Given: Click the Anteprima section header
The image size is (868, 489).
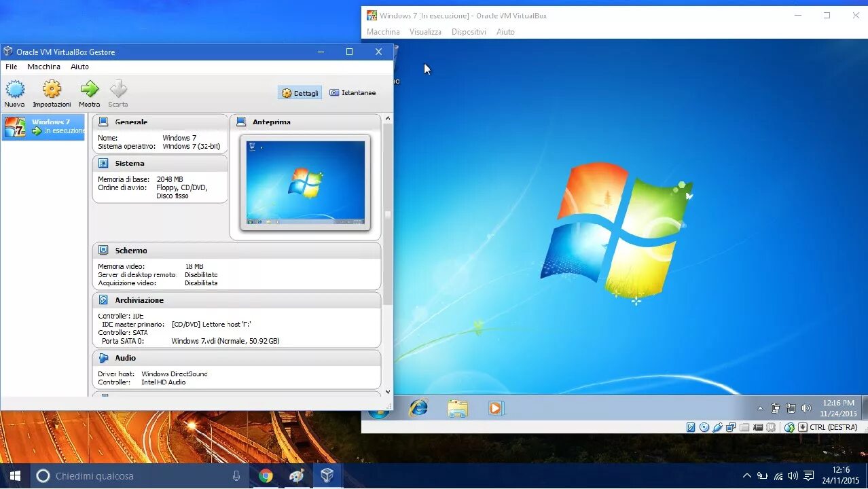Looking at the screenshot, I should 306,122.
